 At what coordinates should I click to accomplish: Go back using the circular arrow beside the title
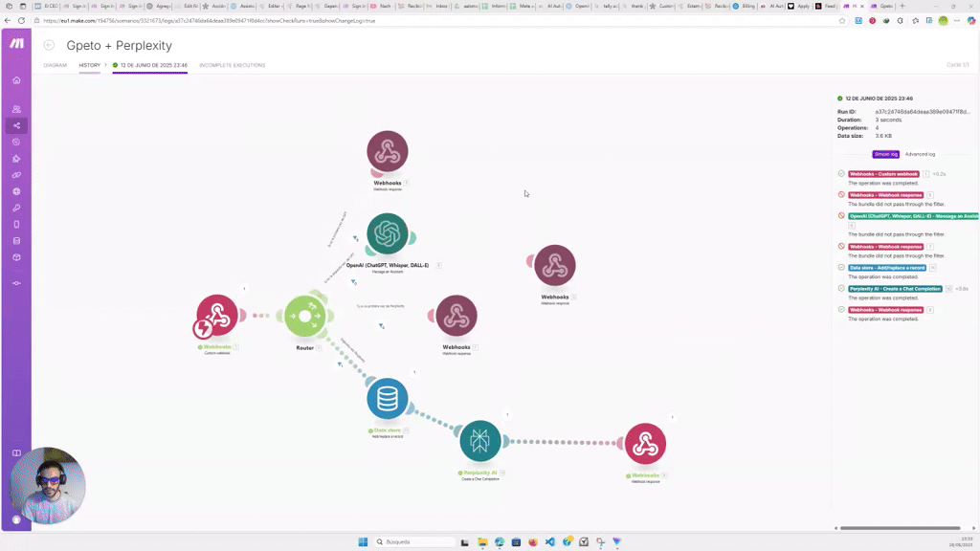pos(50,45)
